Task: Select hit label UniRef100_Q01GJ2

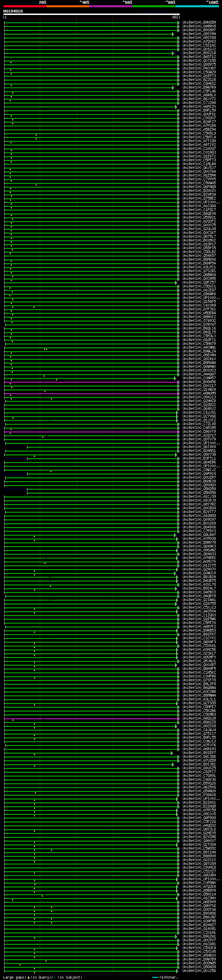Action: (x=199, y=49)
